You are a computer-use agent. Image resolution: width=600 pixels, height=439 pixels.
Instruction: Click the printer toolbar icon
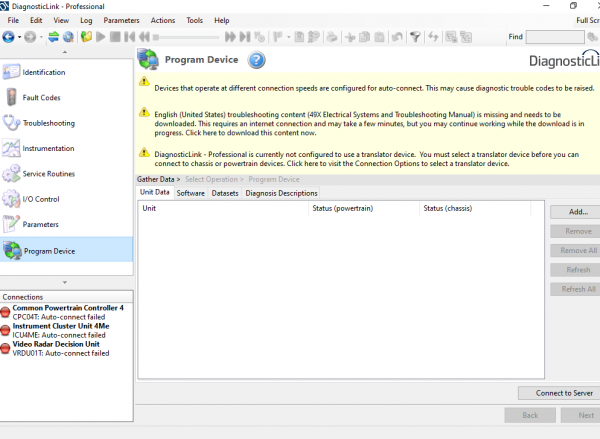coord(332,37)
